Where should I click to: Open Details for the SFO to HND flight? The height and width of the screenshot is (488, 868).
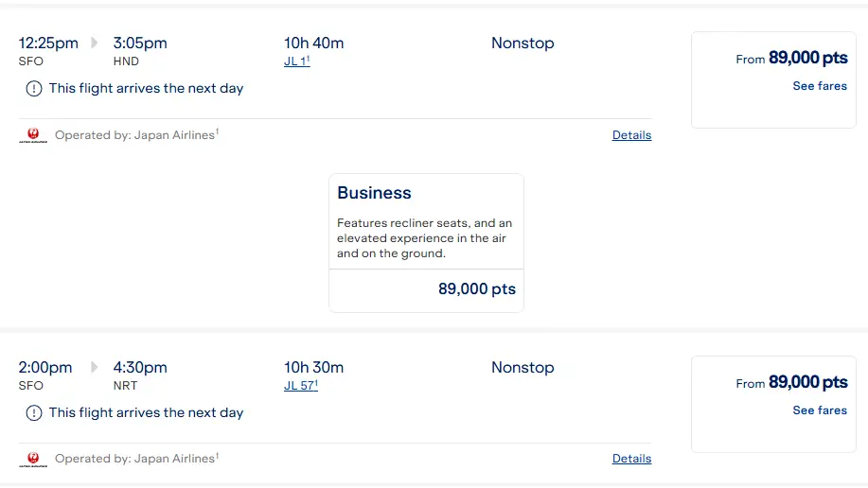[631, 135]
